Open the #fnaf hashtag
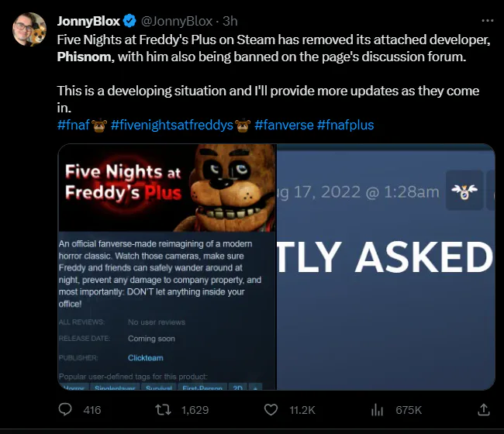This screenshot has width=504, height=434. click(74, 125)
